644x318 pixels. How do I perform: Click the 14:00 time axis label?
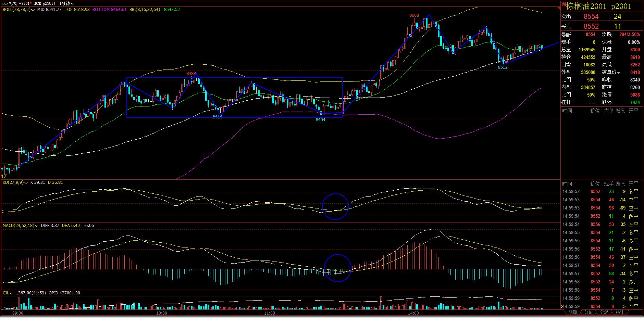click(413, 313)
